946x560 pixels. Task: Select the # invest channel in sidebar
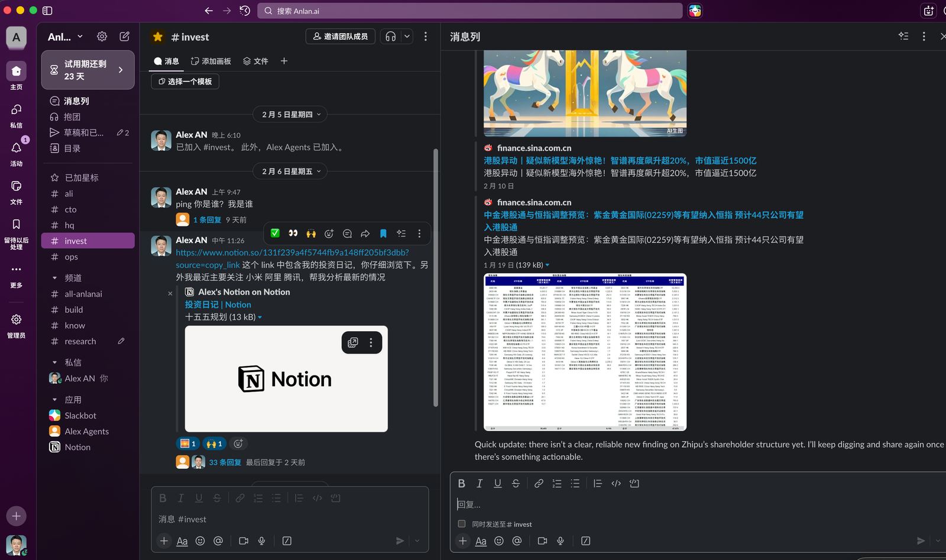pos(88,241)
